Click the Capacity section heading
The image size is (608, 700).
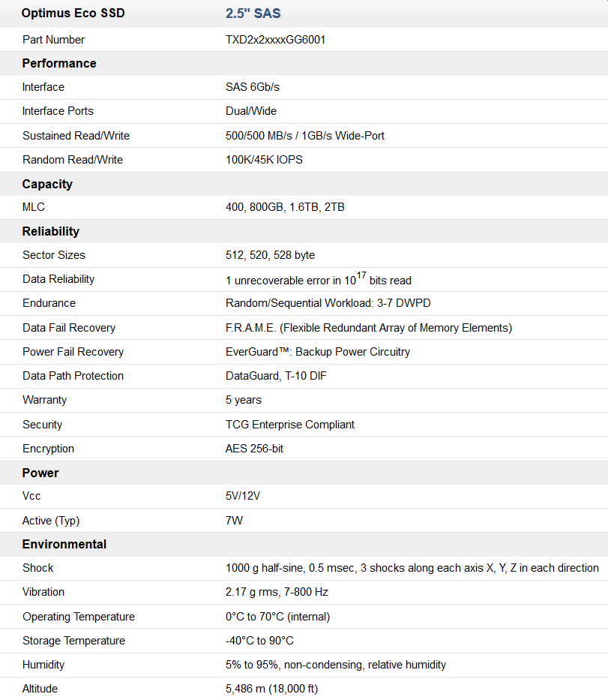[x=47, y=185]
